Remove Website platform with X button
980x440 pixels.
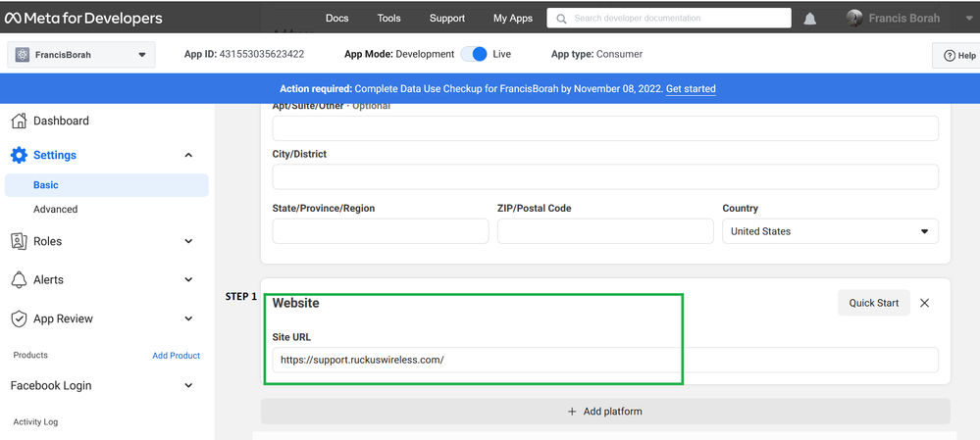click(924, 303)
